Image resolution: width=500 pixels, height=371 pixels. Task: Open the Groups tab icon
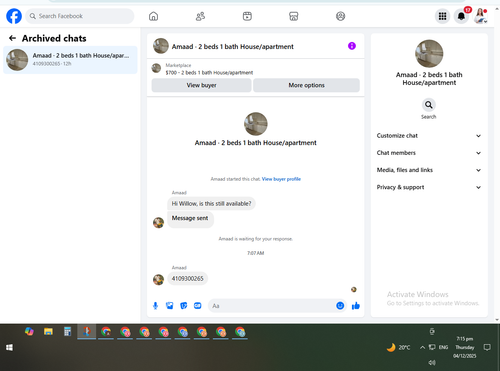point(340,16)
